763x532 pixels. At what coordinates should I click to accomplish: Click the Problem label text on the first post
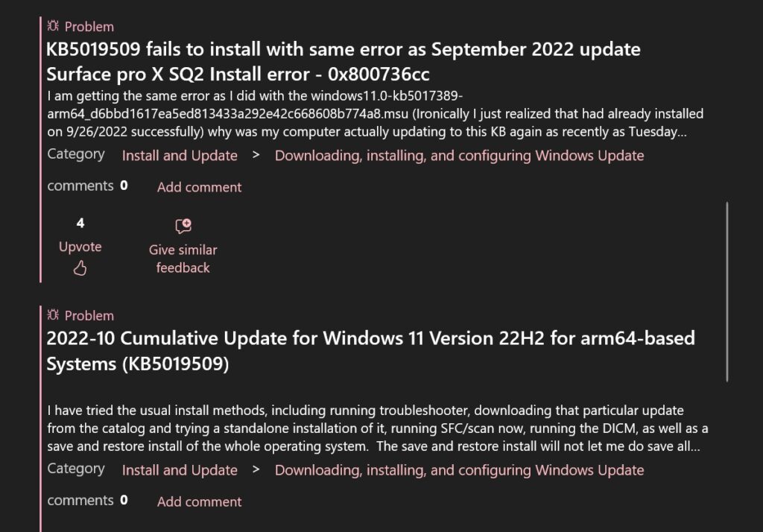(89, 26)
